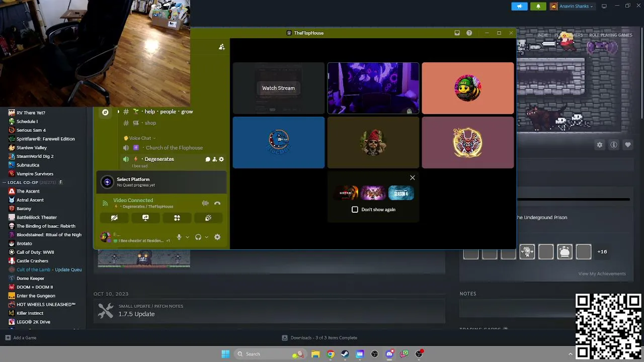This screenshot has height=362, width=644.
Task: Expand microphone input options chevron
Action: pos(187,237)
